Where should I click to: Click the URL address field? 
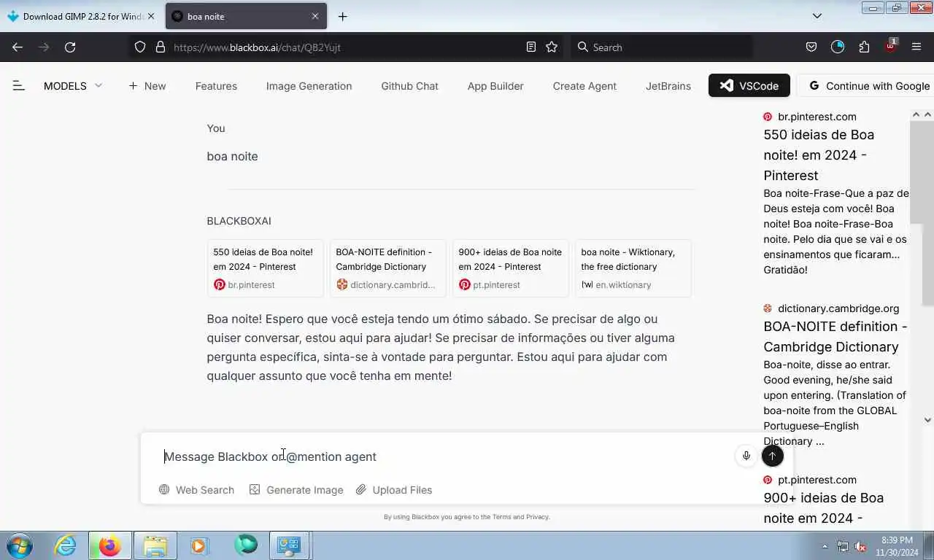pos(347,47)
